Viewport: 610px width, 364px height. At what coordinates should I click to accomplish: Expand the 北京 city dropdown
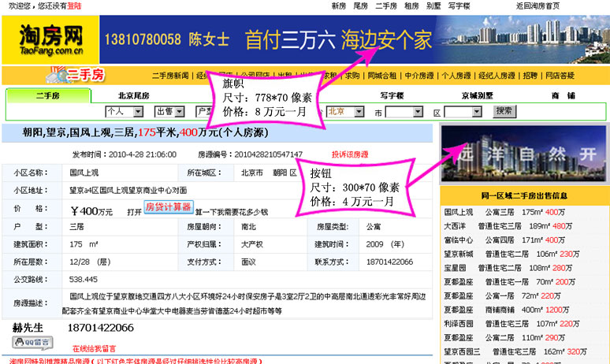point(347,111)
